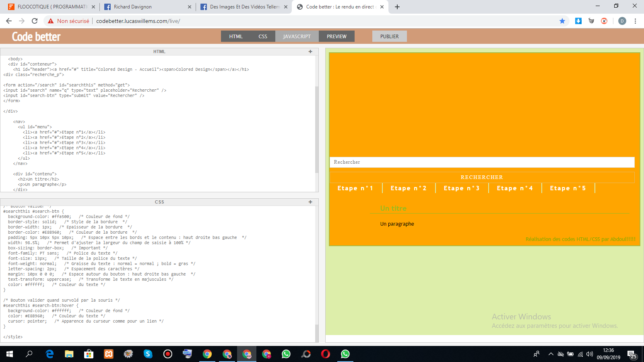Toggle the HTML editor panel
Screen dimensions: 644x362
pyautogui.click(x=236, y=36)
